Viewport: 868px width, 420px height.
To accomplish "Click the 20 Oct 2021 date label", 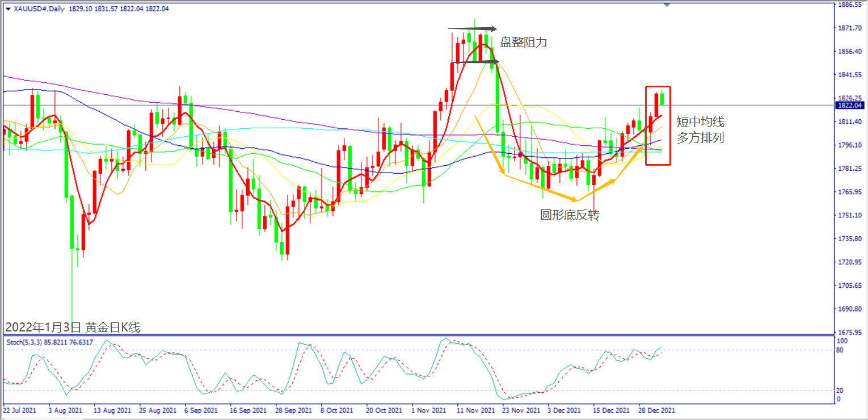I will [x=384, y=410].
